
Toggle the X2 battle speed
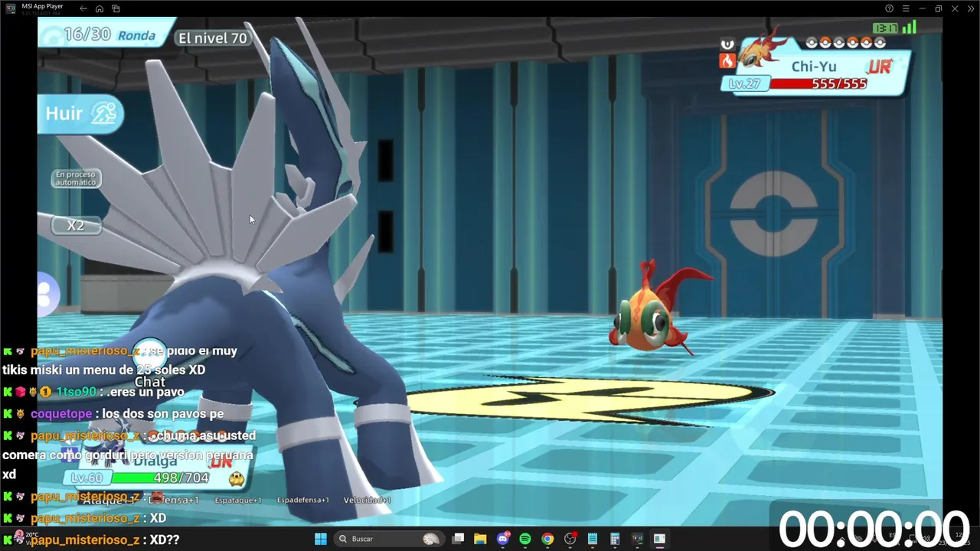(x=76, y=225)
